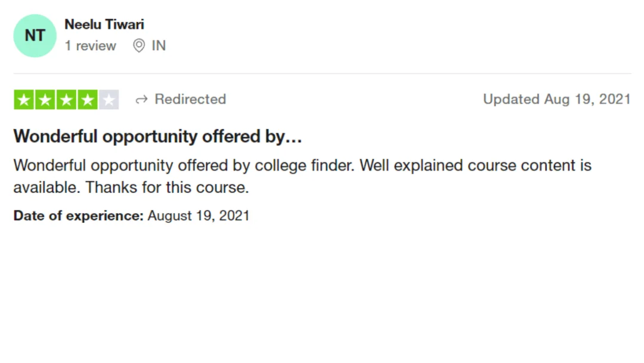Click the fourth green rating star
This screenshot has width=644, height=363.
pos(88,100)
